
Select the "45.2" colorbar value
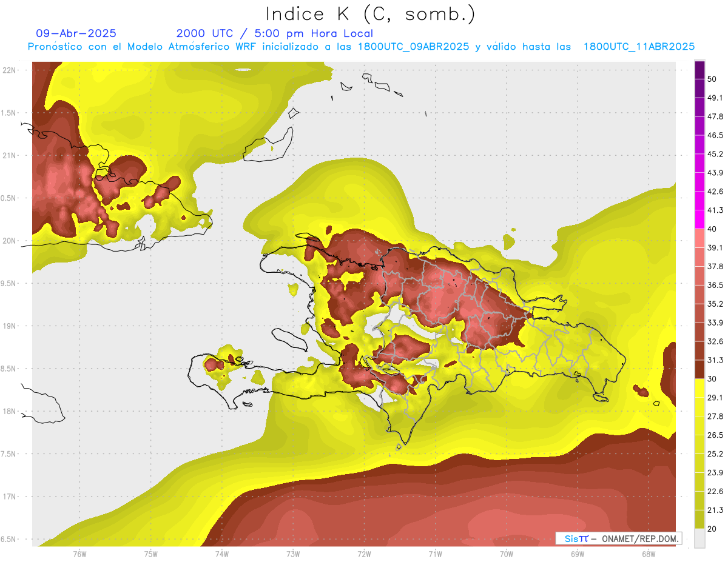point(715,154)
